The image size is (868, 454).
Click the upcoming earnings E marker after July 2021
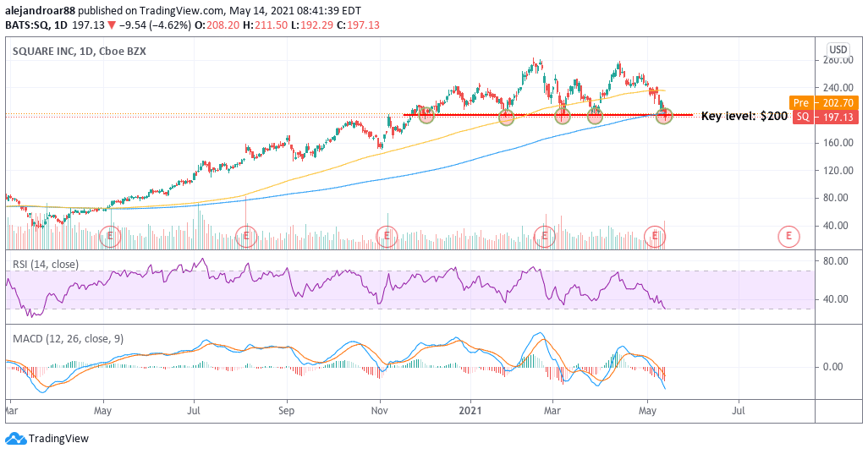tap(788, 237)
